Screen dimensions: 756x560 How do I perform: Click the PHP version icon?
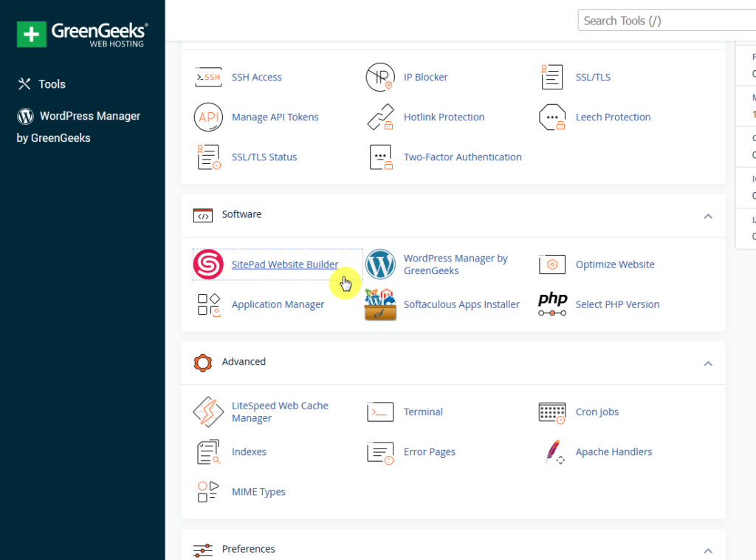pos(552,304)
